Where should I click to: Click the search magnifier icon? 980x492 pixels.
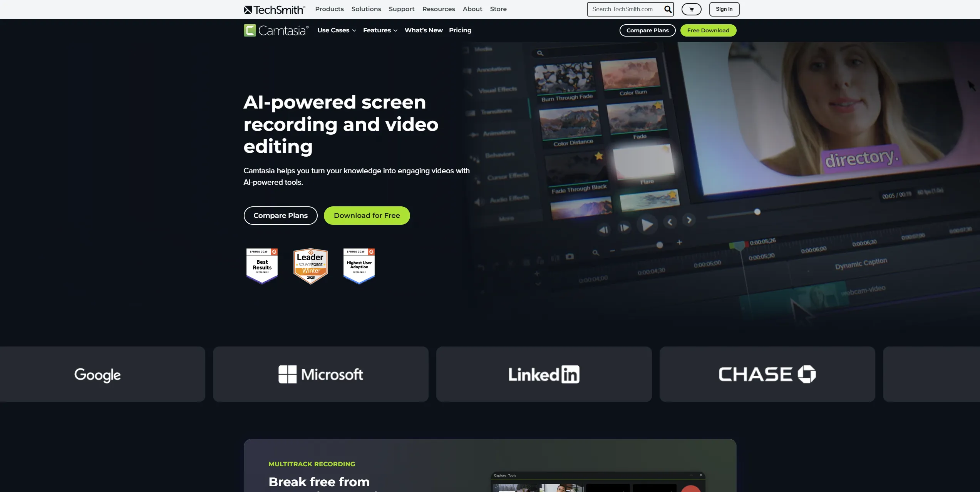click(x=667, y=9)
